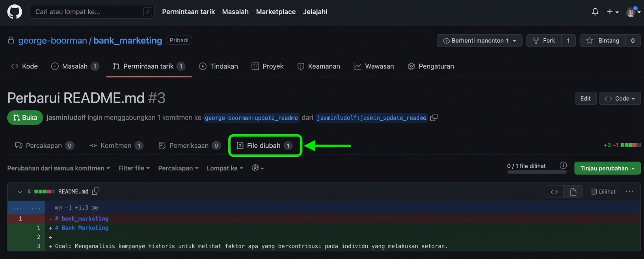Image resolution: width=644 pixels, height=259 pixels.
Task: Open the Code dropdown button
Action: (620, 98)
